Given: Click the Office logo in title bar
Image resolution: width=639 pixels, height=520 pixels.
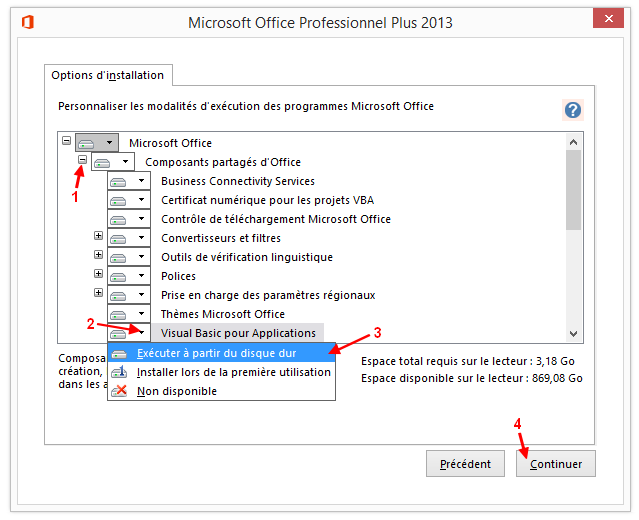Looking at the screenshot, I should [28, 21].
